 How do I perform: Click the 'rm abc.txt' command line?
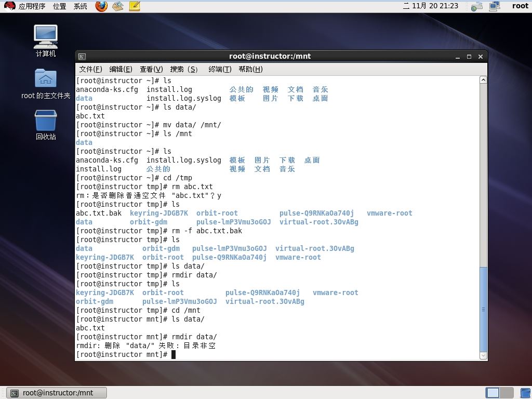(144, 187)
